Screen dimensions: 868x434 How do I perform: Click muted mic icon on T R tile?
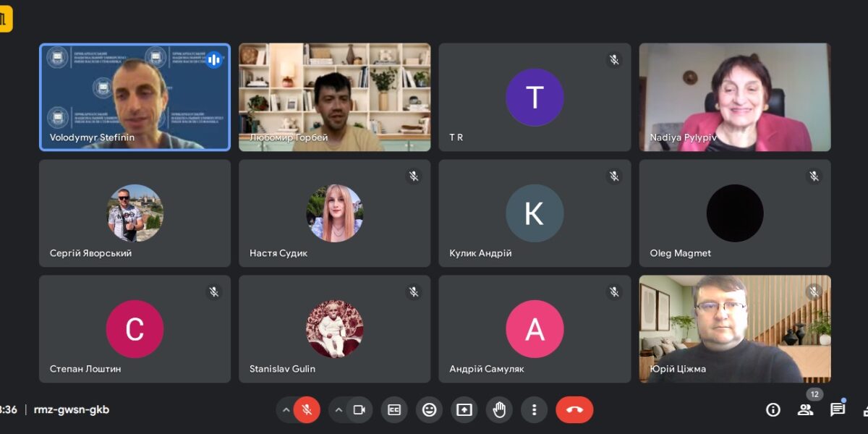pos(614,60)
